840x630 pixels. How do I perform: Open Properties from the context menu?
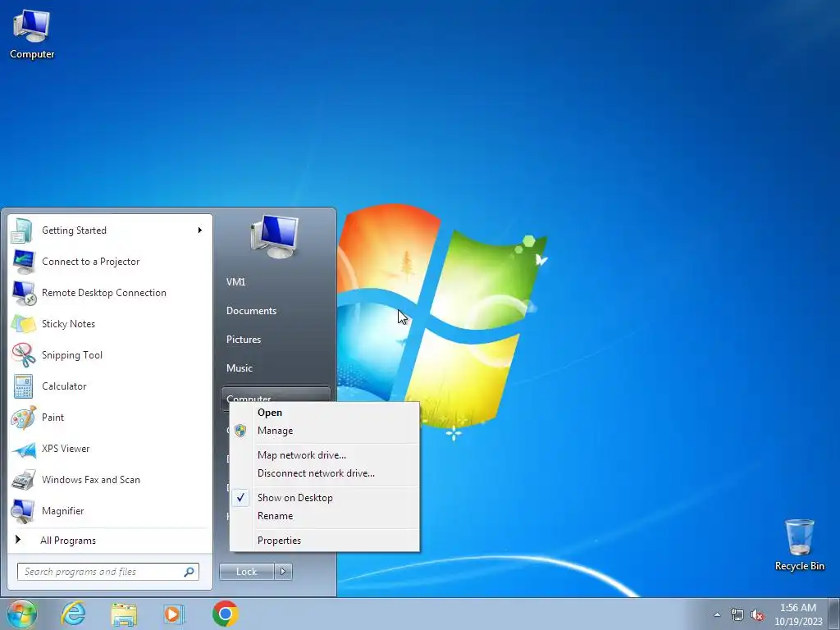click(325, 541)
